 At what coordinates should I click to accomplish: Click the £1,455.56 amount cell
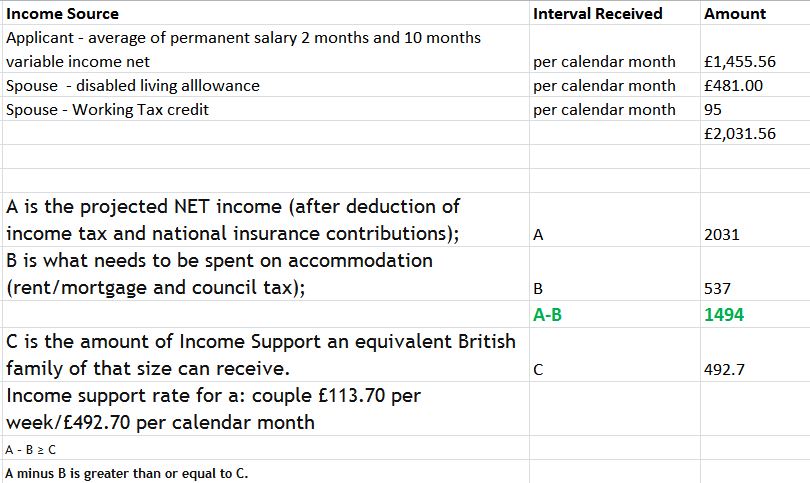(x=740, y=61)
